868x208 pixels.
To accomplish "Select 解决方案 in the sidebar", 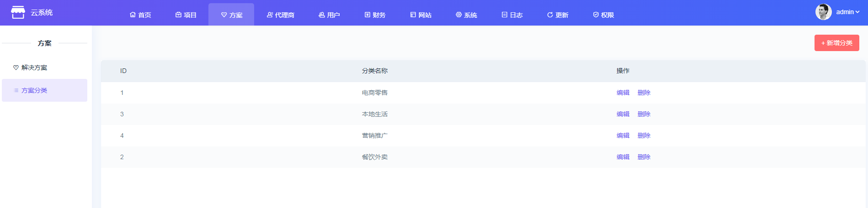I will (44, 68).
